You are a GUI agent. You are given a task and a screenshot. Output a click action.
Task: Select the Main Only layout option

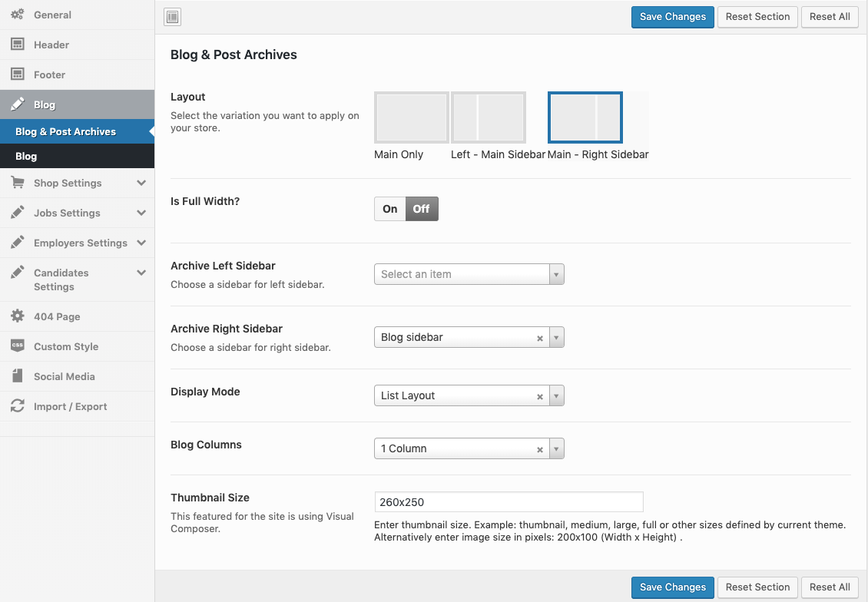pyautogui.click(x=411, y=117)
